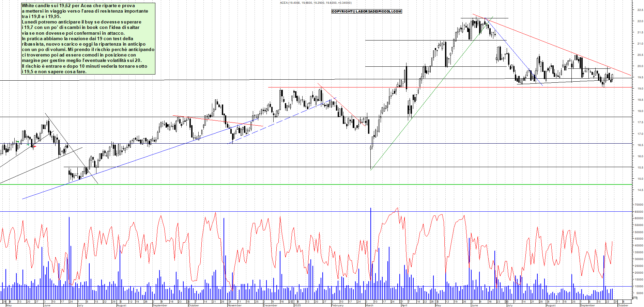
Task: Click the 50000 volume axis label
Action: (639, 232)
